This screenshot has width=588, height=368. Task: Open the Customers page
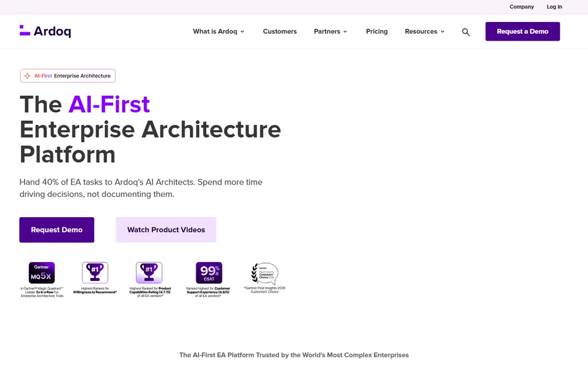pos(280,32)
